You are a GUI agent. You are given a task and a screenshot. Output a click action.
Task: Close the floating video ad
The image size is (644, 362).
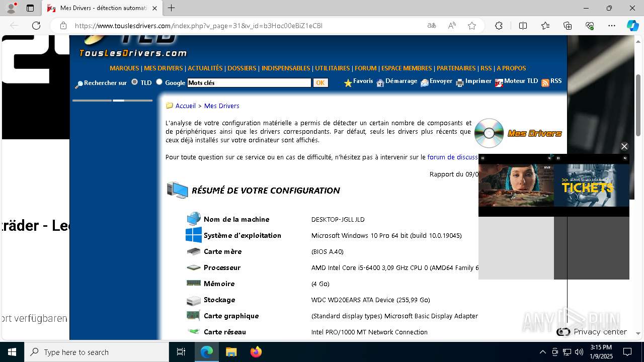coord(624,146)
